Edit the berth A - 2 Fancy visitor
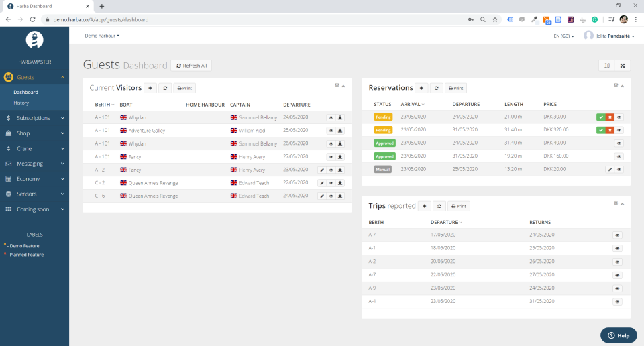Screen dimensions: 644x346 click(x=322, y=170)
